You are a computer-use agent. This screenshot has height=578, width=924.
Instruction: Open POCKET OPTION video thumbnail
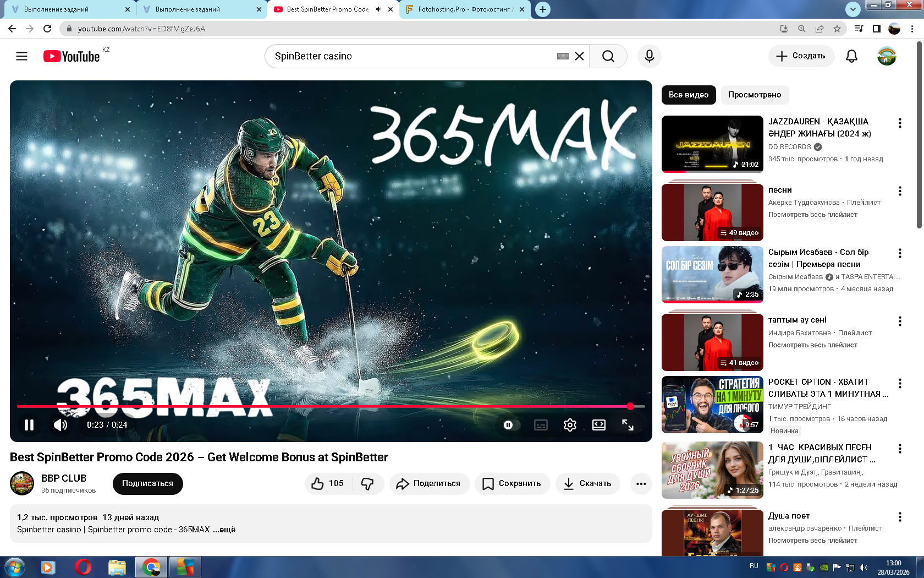pos(712,405)
